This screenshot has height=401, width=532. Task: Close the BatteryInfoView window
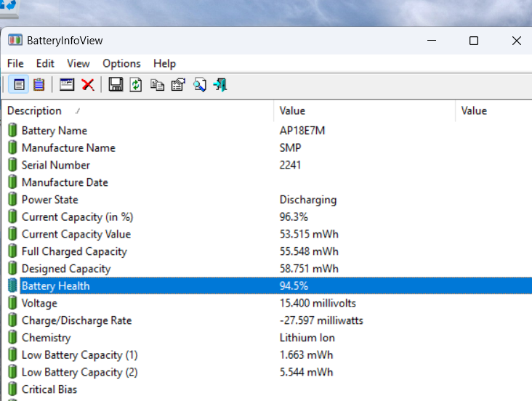517,41
